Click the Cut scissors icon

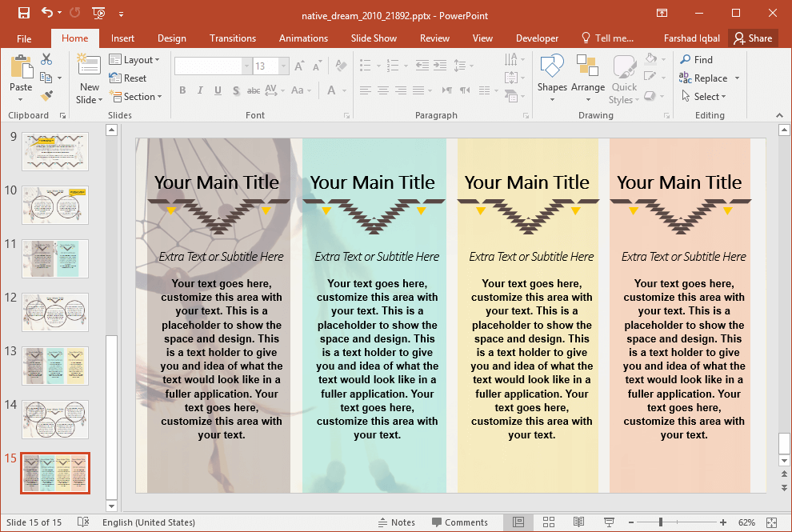[x=46, y=59]
